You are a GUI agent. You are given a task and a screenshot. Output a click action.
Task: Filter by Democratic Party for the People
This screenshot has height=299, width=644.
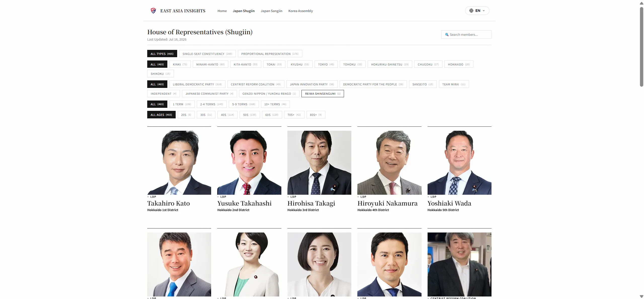(x=373, y=84)
